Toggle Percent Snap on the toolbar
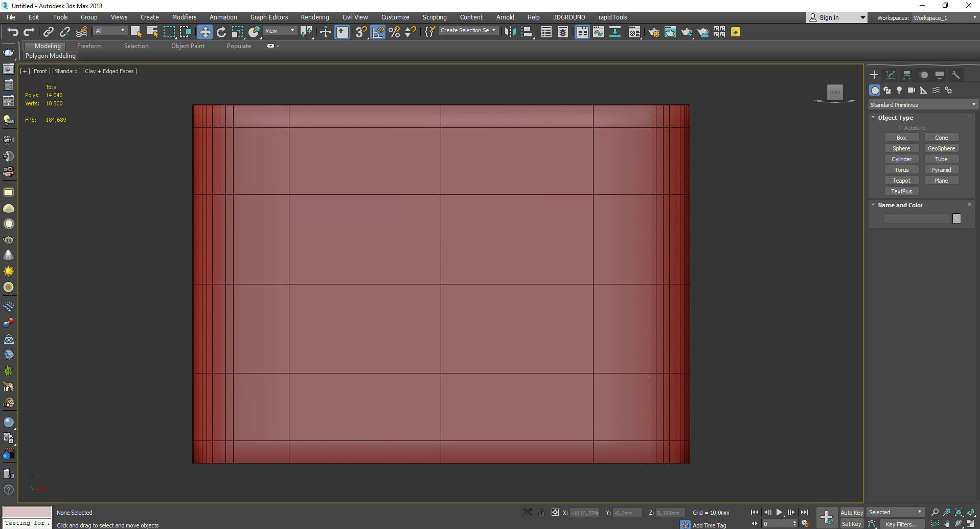This screenshot has height=529, width=980. click(394, 32)
